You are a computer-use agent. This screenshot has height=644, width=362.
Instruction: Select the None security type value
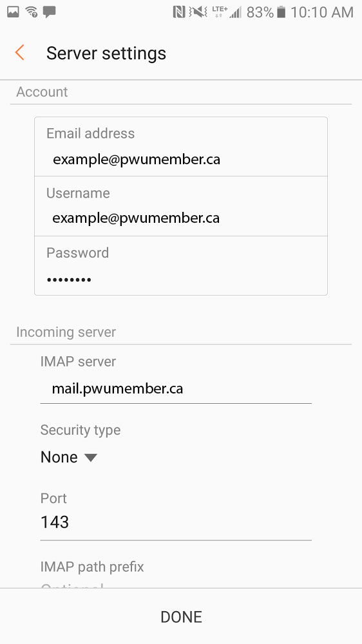pyautogui.click(x=59, y=457)
